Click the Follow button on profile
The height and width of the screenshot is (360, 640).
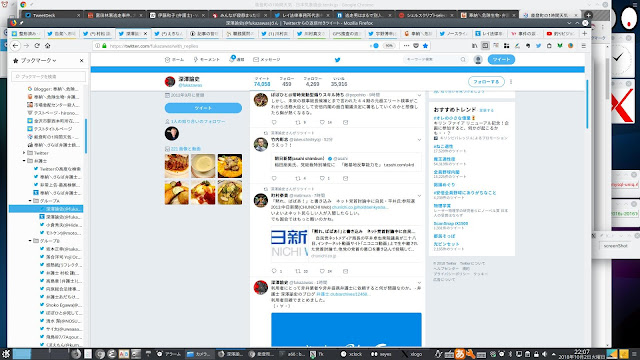pos(486,82)
